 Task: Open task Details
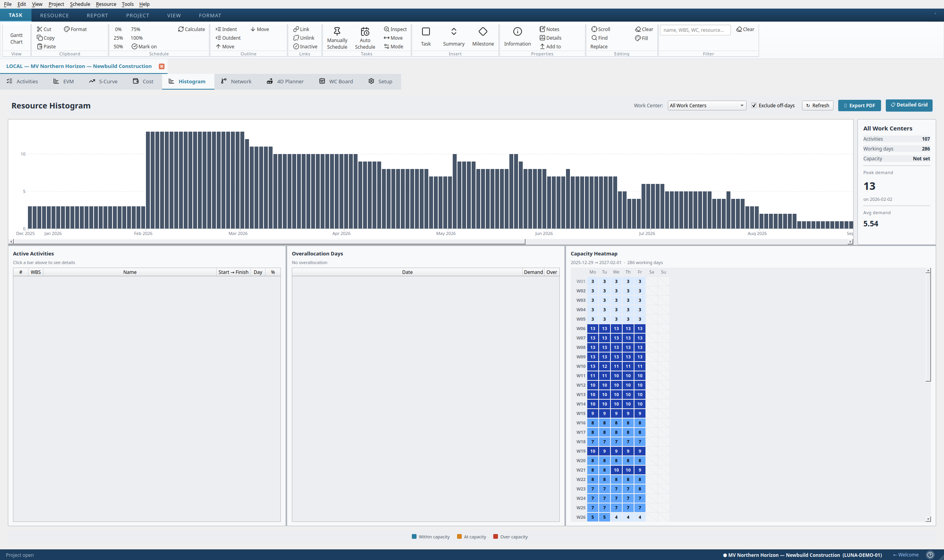click(x=550, y=38)
